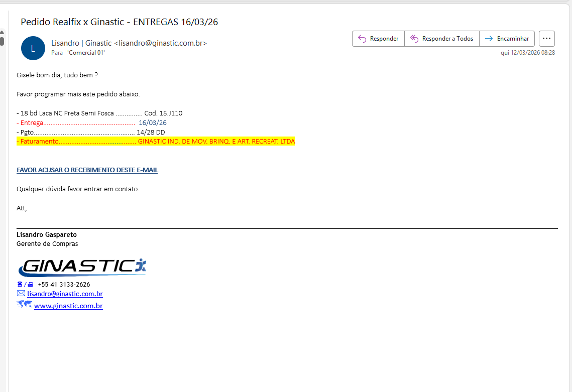Click the yellow highlighted Faturamento line
Screen dimensions: 572x392
point(156,142)
